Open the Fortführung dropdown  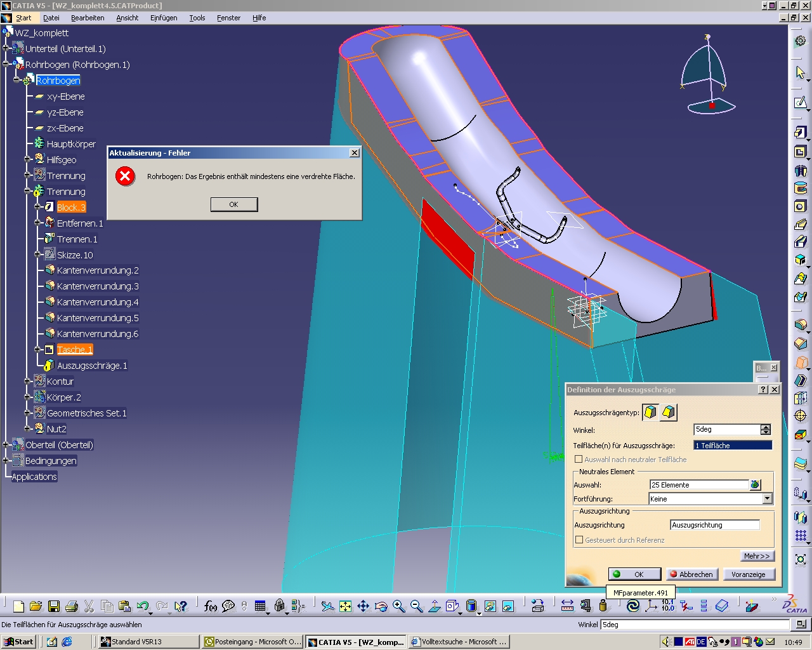point(768,499)
